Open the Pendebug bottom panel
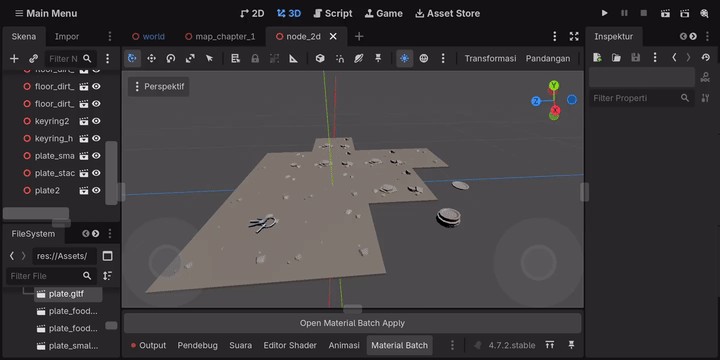The width and height of the screenshot is (720, 360). point(197,345)
